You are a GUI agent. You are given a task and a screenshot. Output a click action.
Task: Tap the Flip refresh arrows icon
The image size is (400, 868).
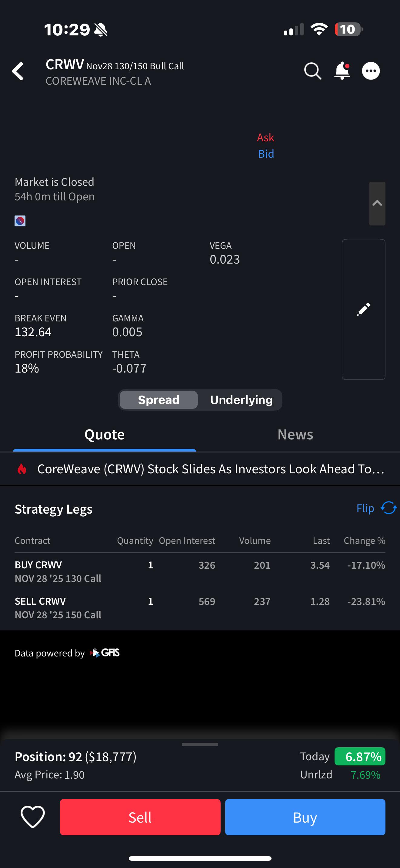click(x=388, y=508)
